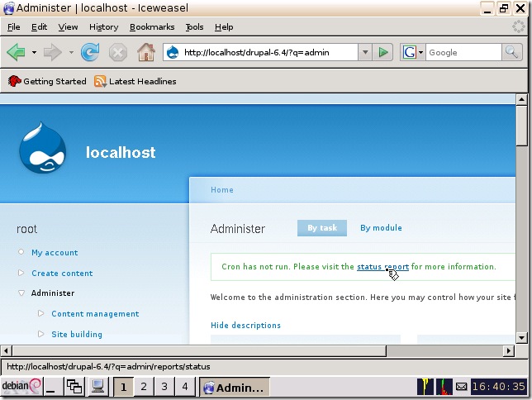Click Hide descriptions link
The image size is (532, 400).
click(x=245, y=326)
